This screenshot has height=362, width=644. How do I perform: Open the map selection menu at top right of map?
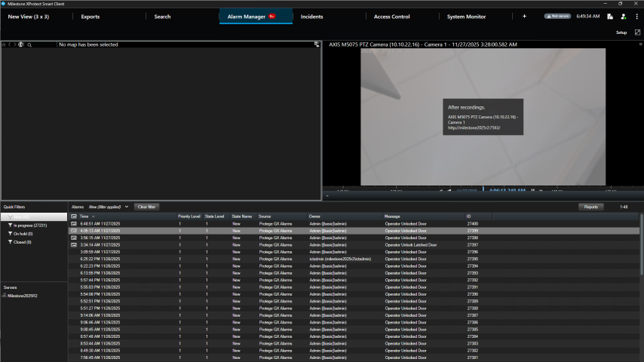tap(317, 44)
